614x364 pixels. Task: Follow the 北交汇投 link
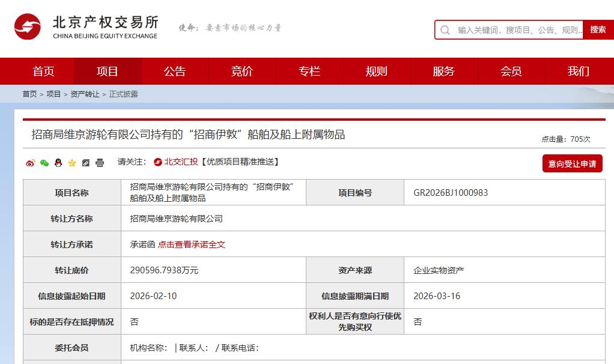(x=180, y=162)
